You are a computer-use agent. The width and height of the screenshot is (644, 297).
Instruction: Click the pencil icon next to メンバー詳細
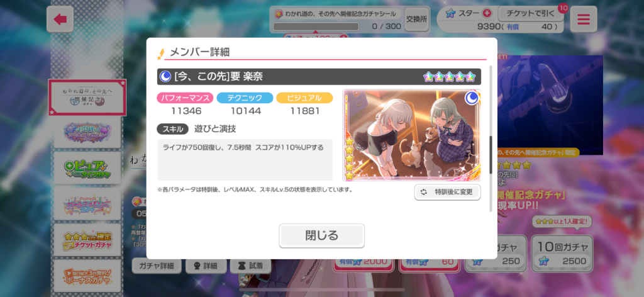tap(161, 53)
